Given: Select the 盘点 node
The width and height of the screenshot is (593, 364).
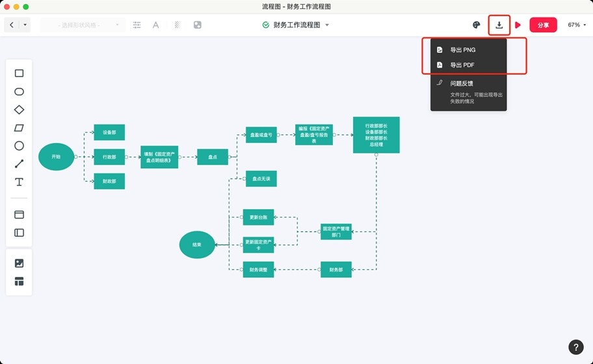Looking at the screenshot, I should 213,157.
